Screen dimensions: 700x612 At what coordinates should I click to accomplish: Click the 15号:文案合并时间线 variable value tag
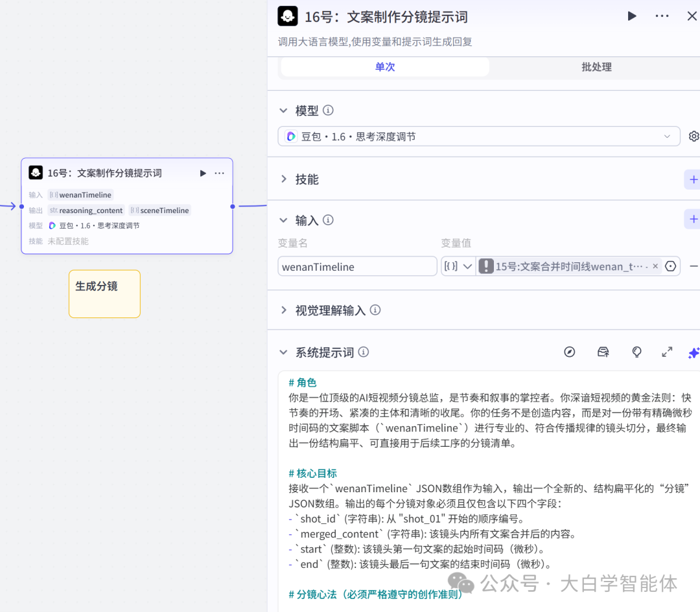pyautogui.click(x=568, y=266)
